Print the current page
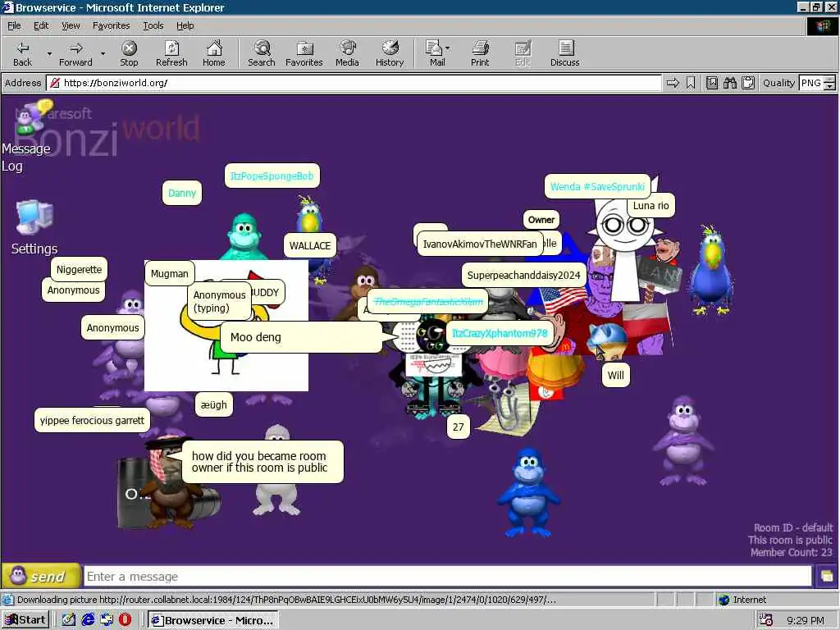840x630 pixels. tap(480, 53)
